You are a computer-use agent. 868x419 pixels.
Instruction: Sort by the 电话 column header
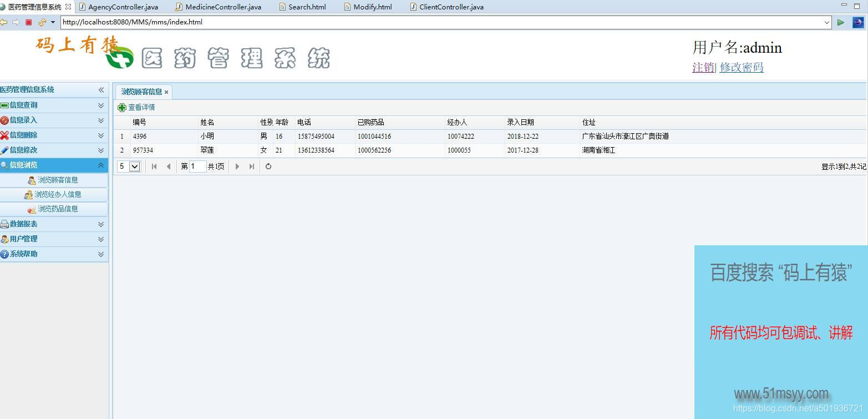[325, 122]
